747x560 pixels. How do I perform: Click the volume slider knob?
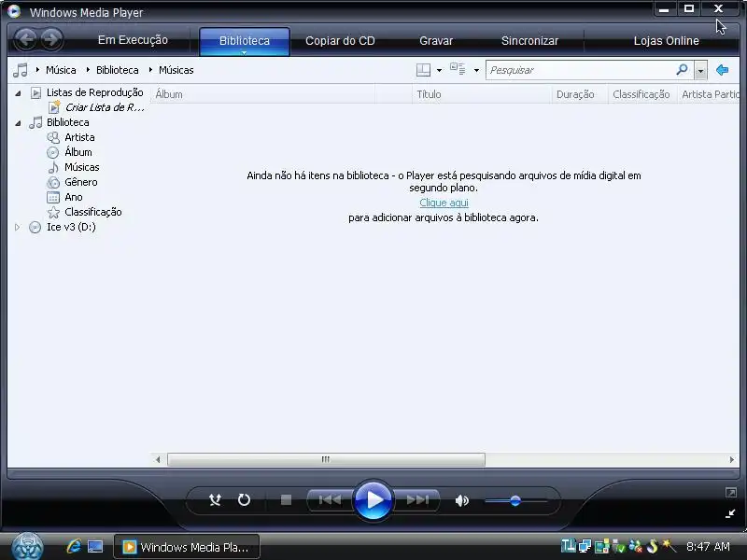tap(515, 501)
